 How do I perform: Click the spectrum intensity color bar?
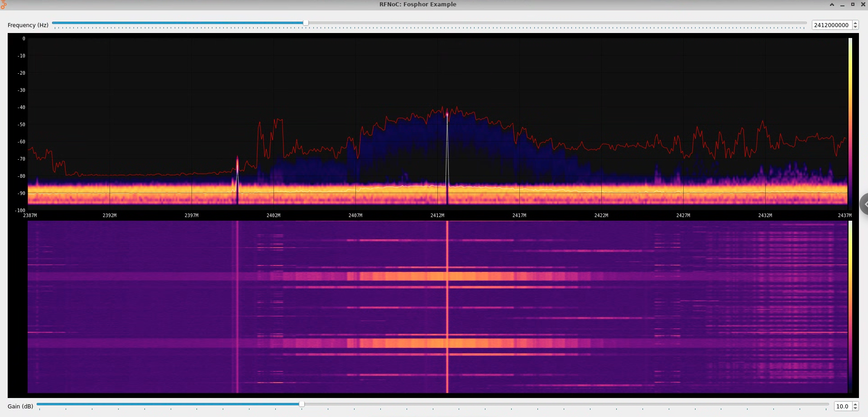(850, 122)
